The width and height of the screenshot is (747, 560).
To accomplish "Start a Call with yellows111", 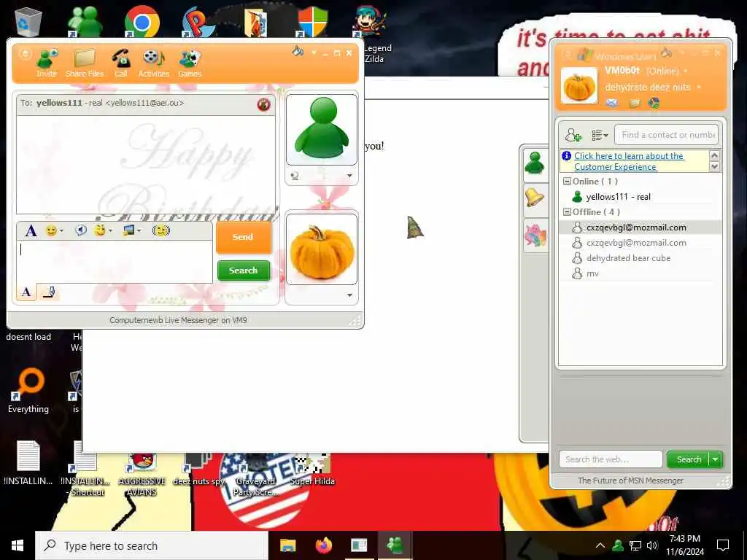I will (x=121, y=63).
